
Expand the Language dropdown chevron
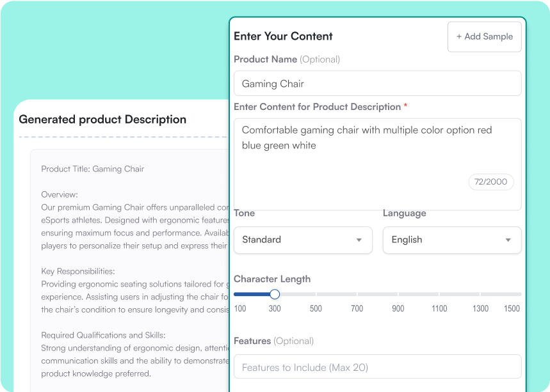[x=508, y=240]
